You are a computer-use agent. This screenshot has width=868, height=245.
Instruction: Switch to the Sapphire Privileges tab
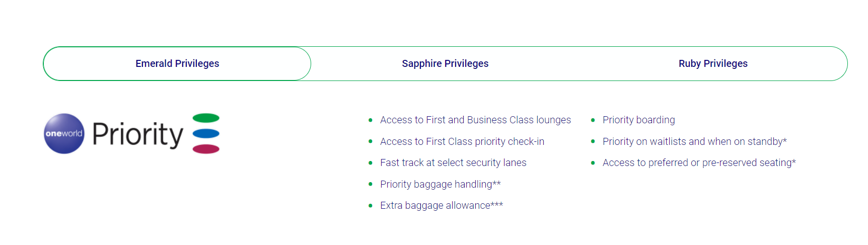[445, 63]
